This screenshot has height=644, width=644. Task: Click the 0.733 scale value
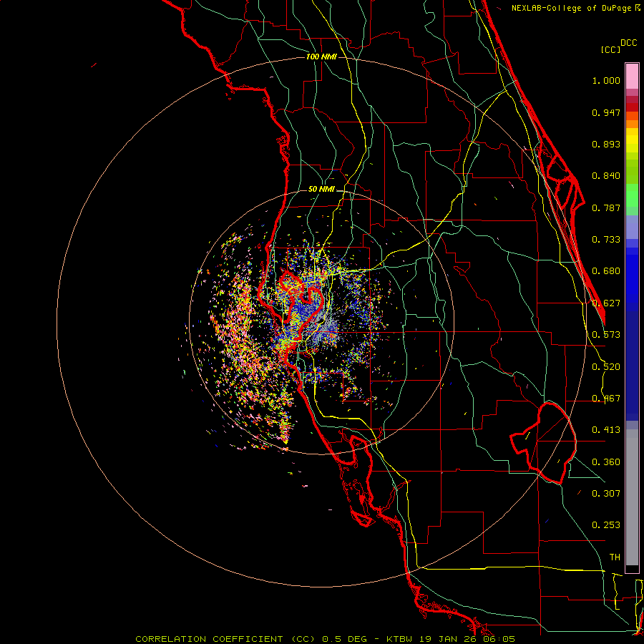click(606, 240)
